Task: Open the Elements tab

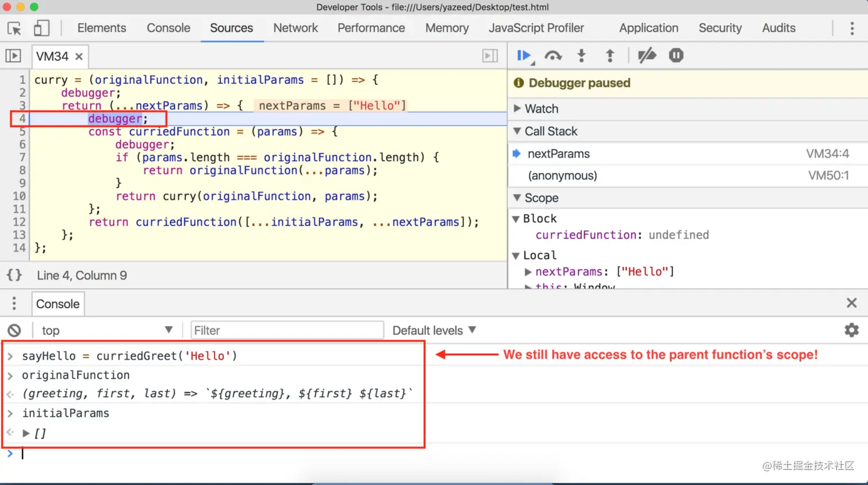Action: click(x=102, y=28)
